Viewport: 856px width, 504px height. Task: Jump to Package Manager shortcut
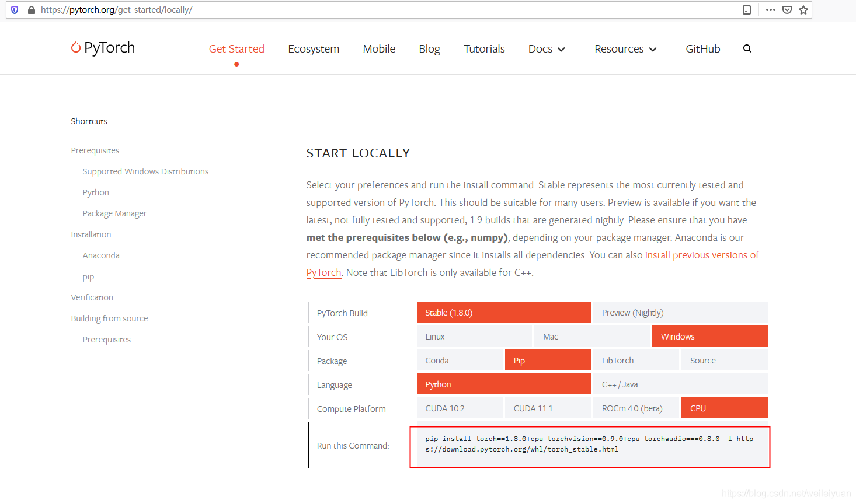pos(114,213)
